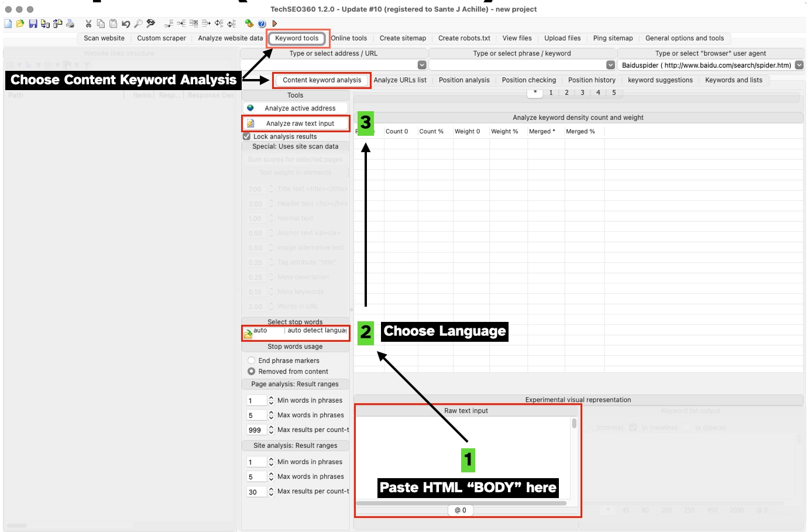807x532 pixels.
Task: Switch to keyword suggestions sub-tab
Action: click(x=660, y=80)
